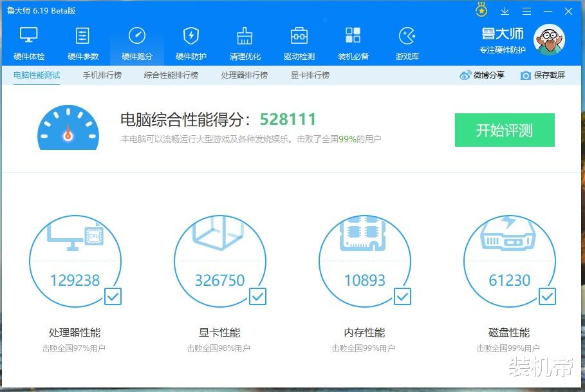Click the 本电脑可以流畅运行大型游戏 description line

tap(251, 139)
